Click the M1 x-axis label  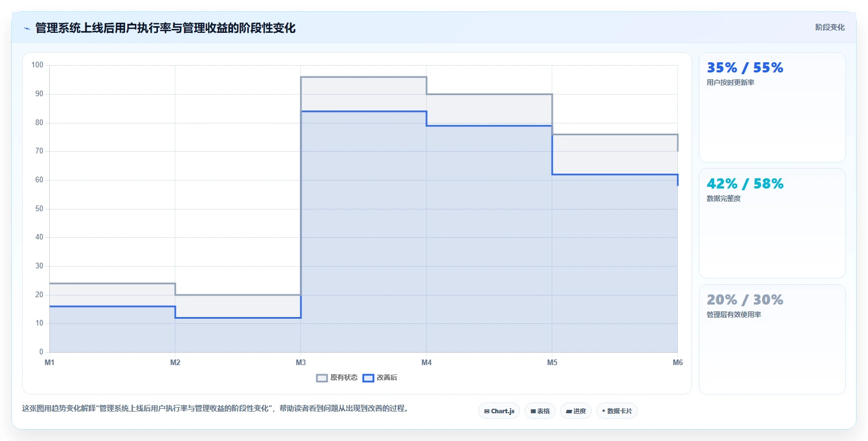(50, 362)
